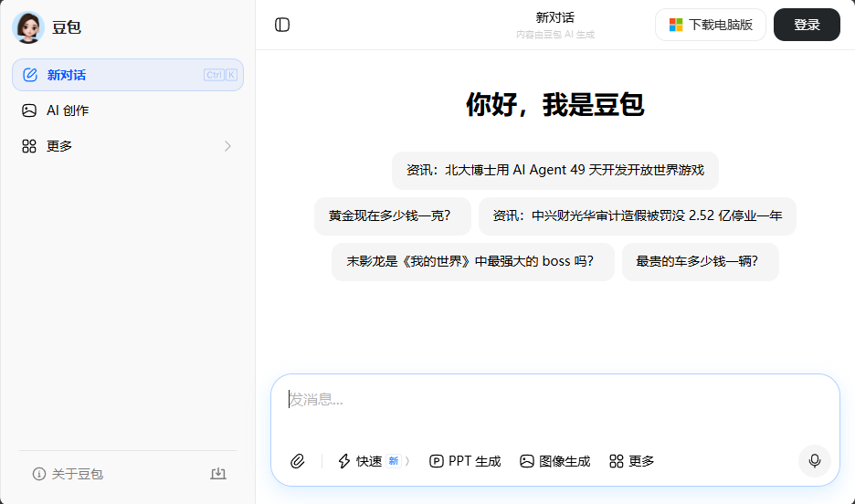The width and height of the screenshot is (855, 504).
Task: Choose suggestion 最贵的车多少钱一辆?
Action: point(700,261)
